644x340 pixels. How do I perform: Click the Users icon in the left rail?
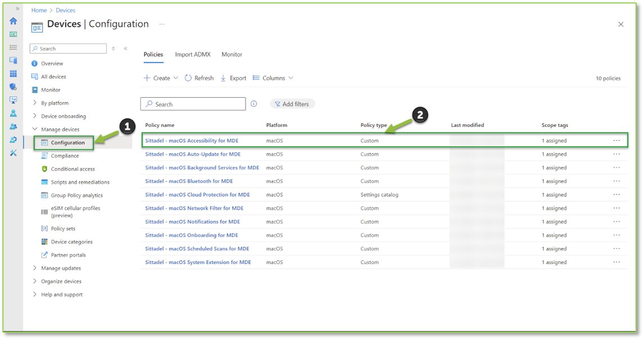tap(13, 113)
